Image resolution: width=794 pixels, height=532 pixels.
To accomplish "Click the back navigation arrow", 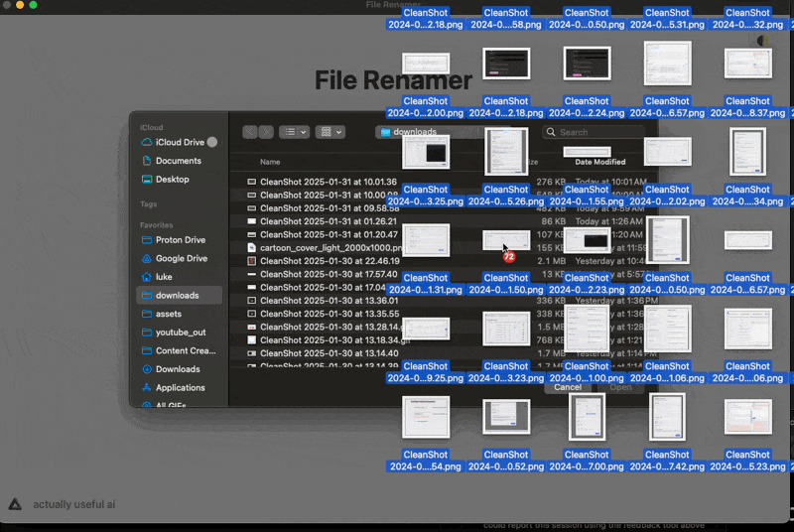I will point(250,132).
